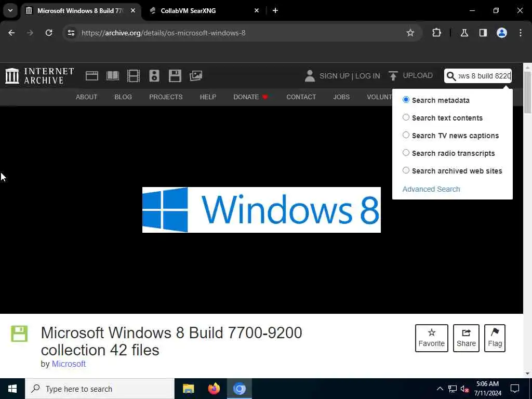
Task: Click the Microsoft creator link
Action: [69, 364]
